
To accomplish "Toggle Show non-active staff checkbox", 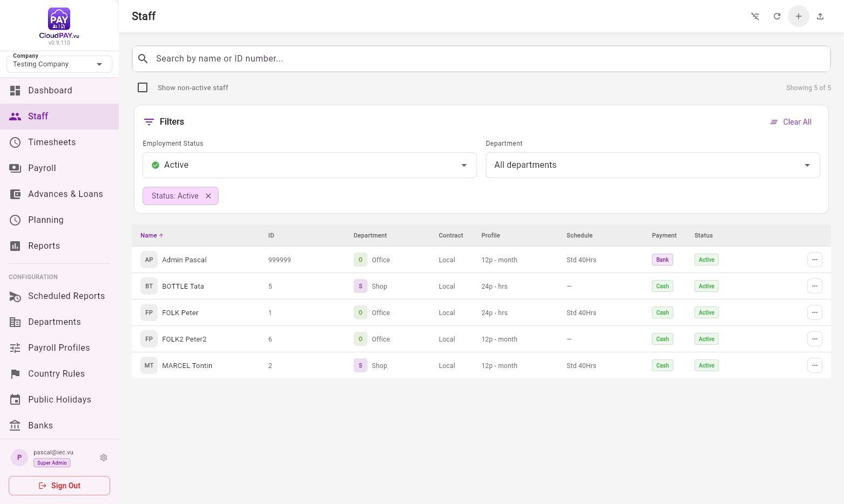I will pos(143,87).
